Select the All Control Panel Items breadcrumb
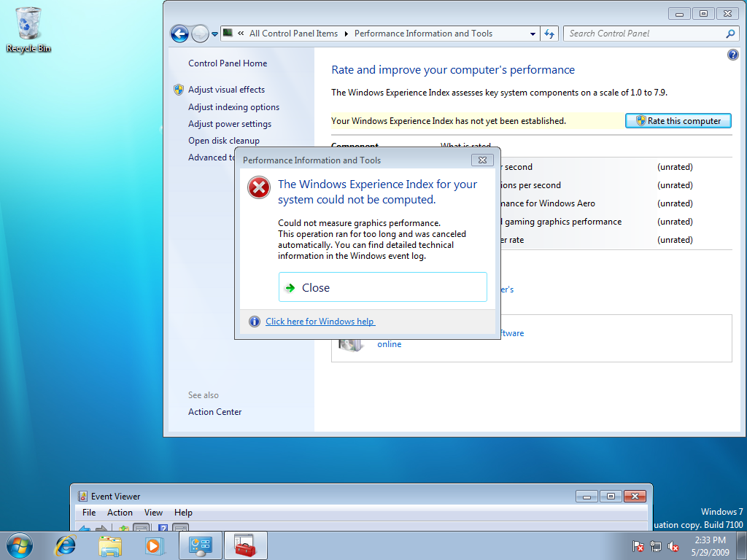 (293, 34)
